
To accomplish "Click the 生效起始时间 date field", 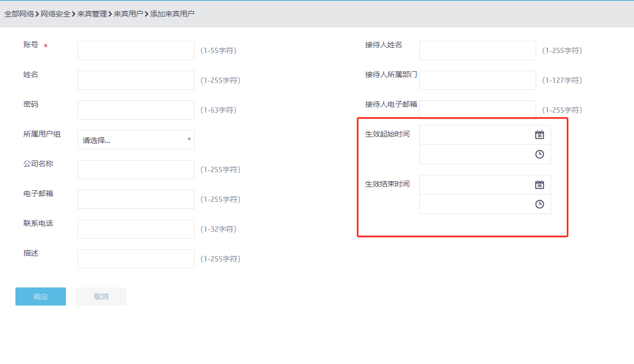I will pyautogui.click(x=485, y=134).
